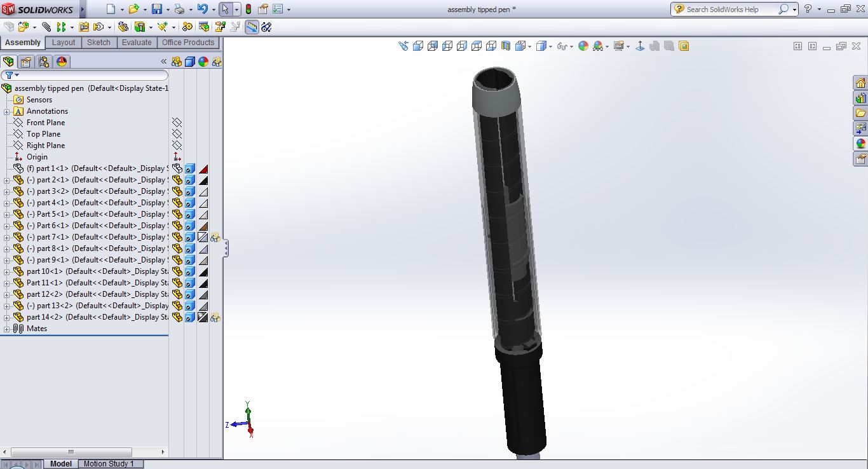Click the Save icon in the top toolbar
This screenshot has height=469, width=868.
(x=156, y=9)
